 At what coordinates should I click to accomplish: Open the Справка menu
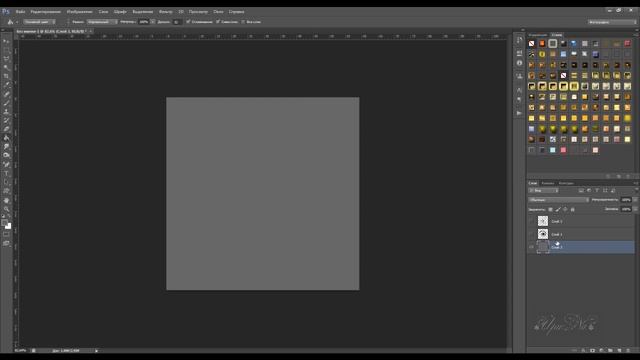click(236, 12)
